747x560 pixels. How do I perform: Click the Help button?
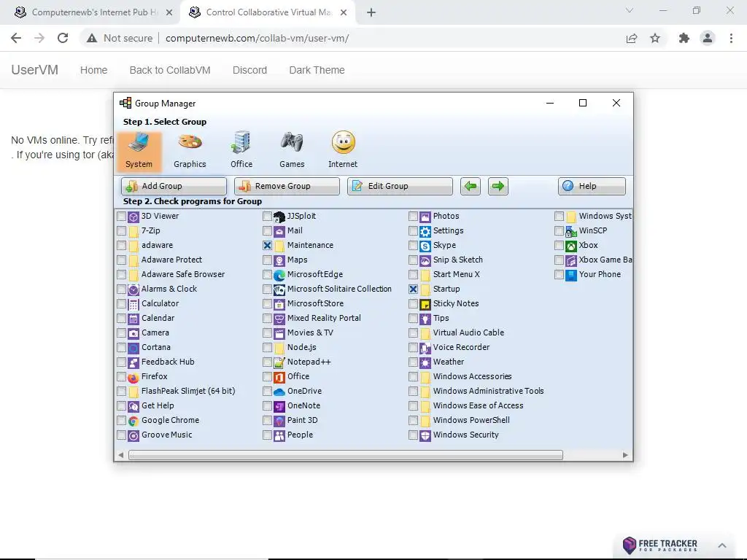[x=592, y=186]
